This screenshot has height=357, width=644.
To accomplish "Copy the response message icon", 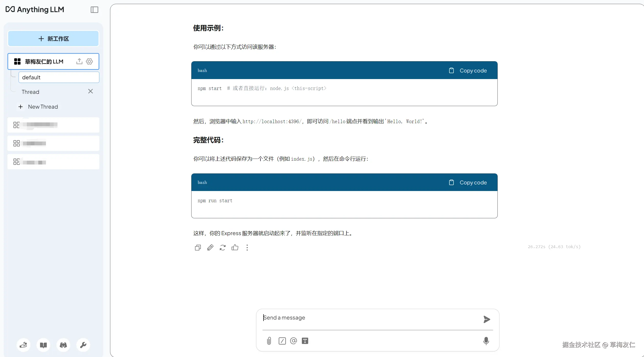I will pyautogui.click(x=198, y=248).
